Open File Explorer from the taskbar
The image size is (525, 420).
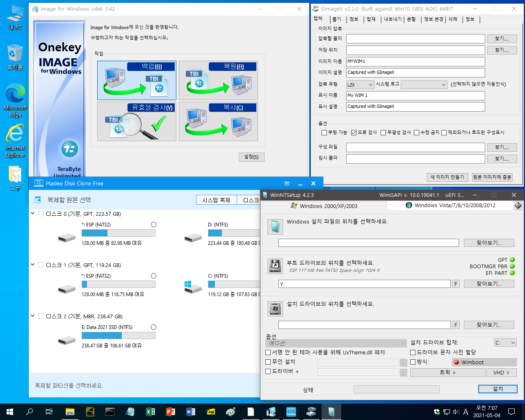[x=70, y=411]
